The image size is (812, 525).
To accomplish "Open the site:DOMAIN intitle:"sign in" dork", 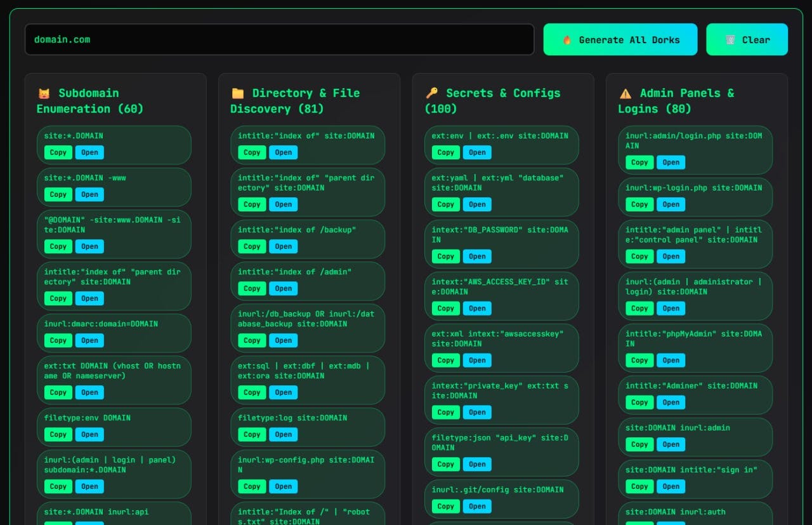I will (671, 486).
